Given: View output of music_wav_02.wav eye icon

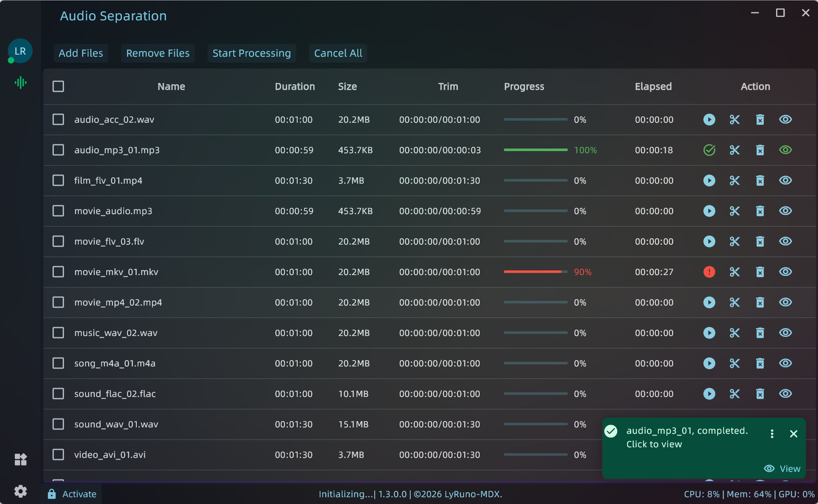Looking at the screenshot, I should point(785,333).
